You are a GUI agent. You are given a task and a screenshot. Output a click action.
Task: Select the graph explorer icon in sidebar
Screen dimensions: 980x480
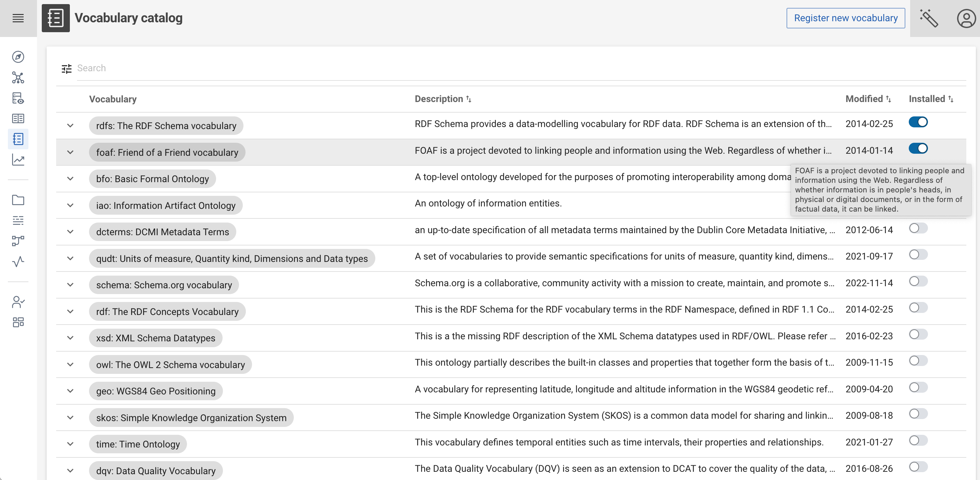[x=18, y=78]
